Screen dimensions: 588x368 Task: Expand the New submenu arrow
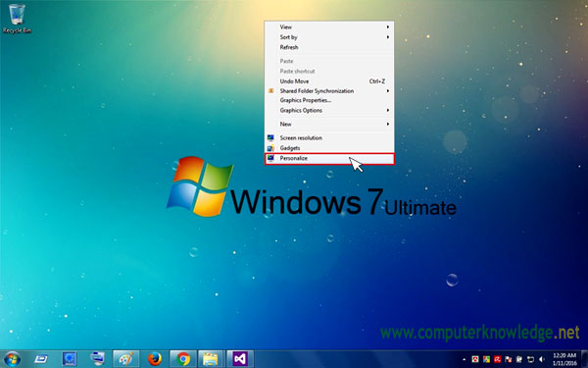point(388,124)
